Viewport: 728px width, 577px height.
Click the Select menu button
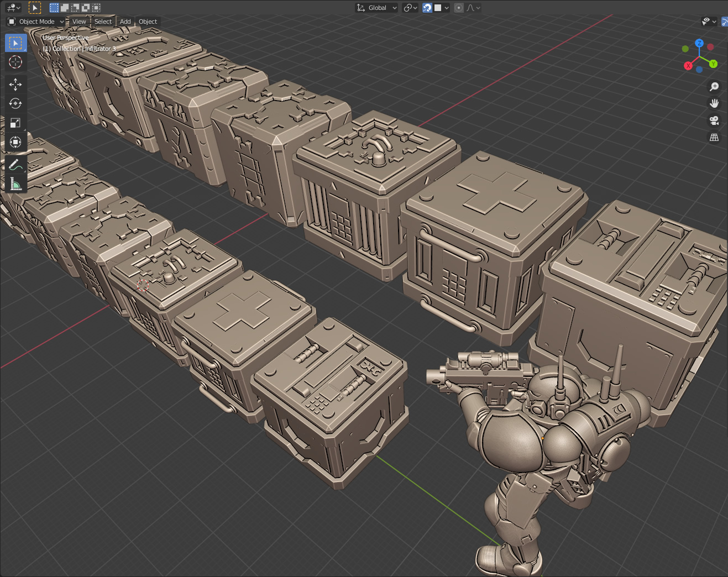pyautogui.click(x=103, y=22)
